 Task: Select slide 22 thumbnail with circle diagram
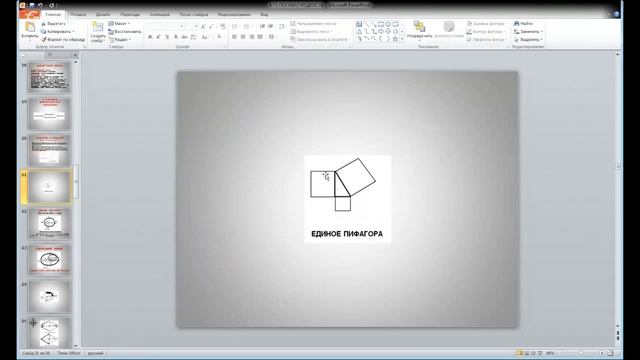[49, 224]
